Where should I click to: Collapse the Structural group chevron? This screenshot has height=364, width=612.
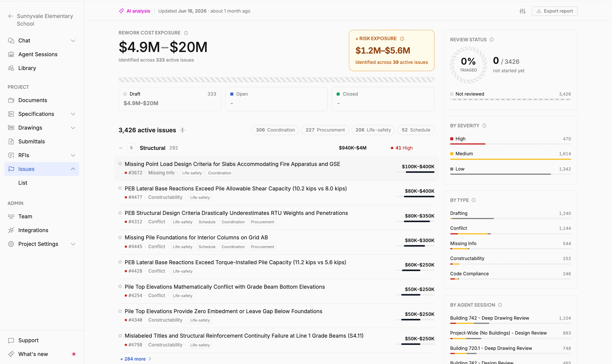pos(120,148)
